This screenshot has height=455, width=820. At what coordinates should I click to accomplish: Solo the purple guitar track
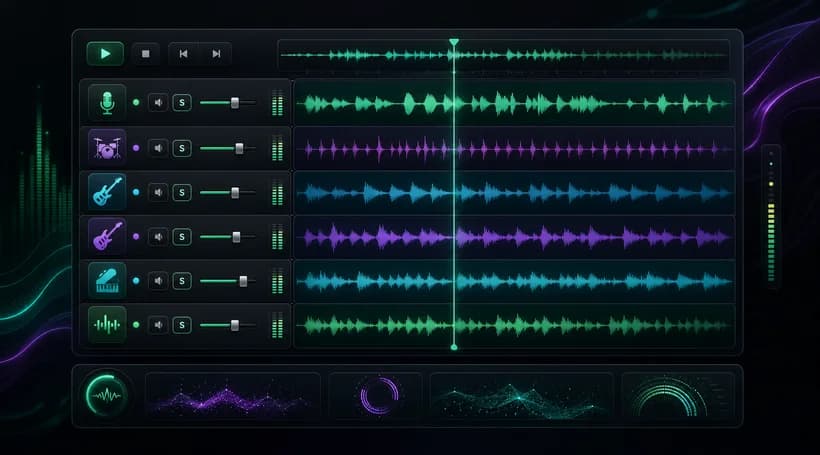(182, 237)
